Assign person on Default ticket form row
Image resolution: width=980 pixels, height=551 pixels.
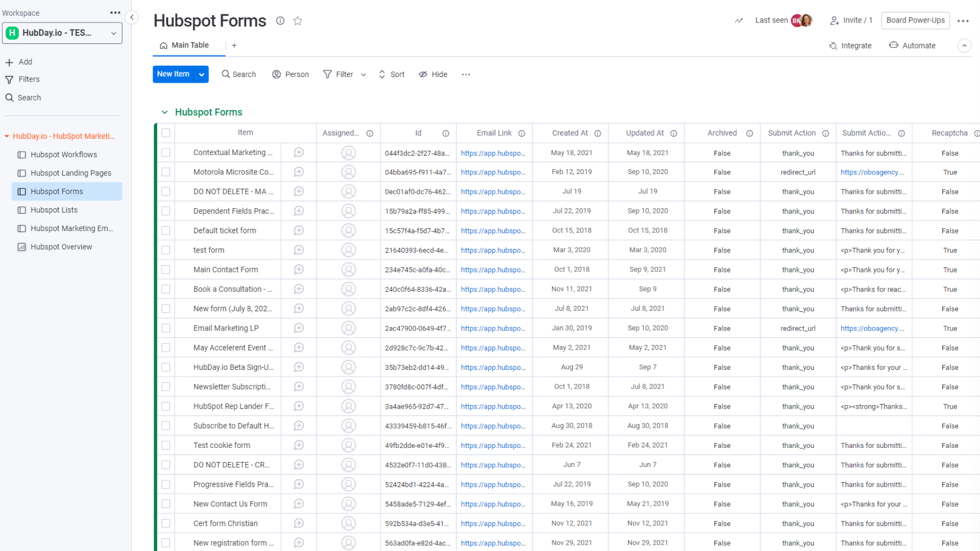pos(349,231)
